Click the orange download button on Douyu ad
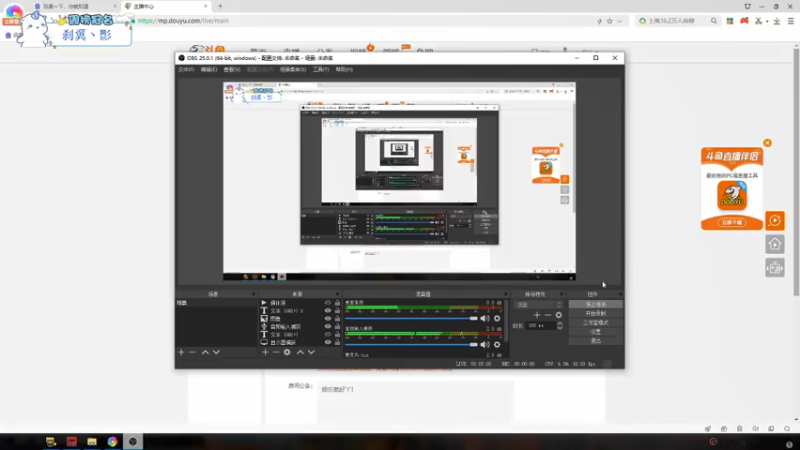Screen dimensions: 800x450 (x=732, y=222)
